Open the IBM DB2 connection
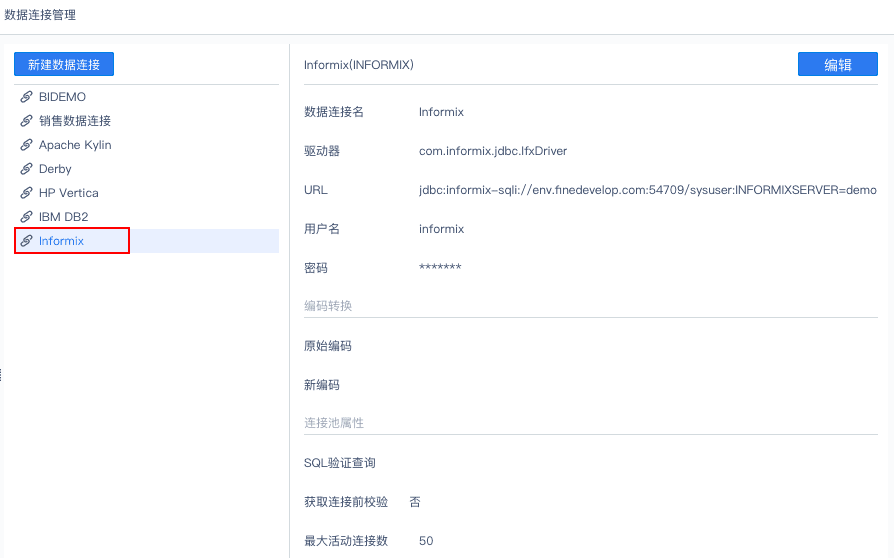This screenshot has height=558, width=894. (x=63, y=217)
